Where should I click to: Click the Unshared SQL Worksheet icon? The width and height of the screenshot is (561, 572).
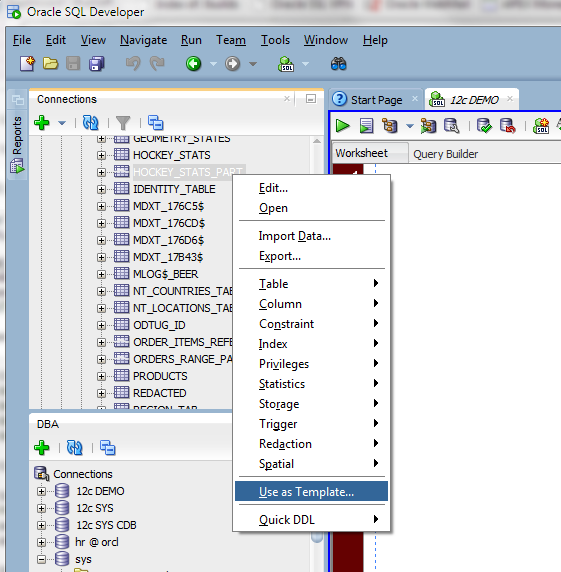point(541,126)
